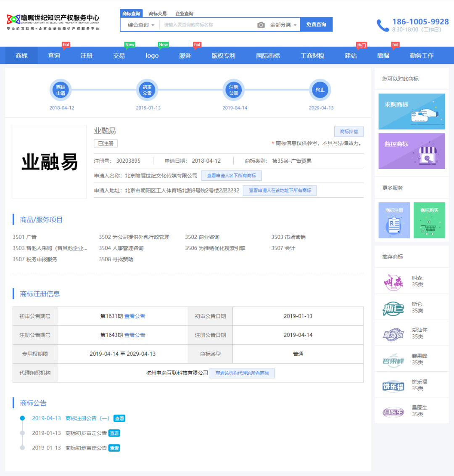
Task: View all trademarks under this applicant name
Action: (231, 175)
